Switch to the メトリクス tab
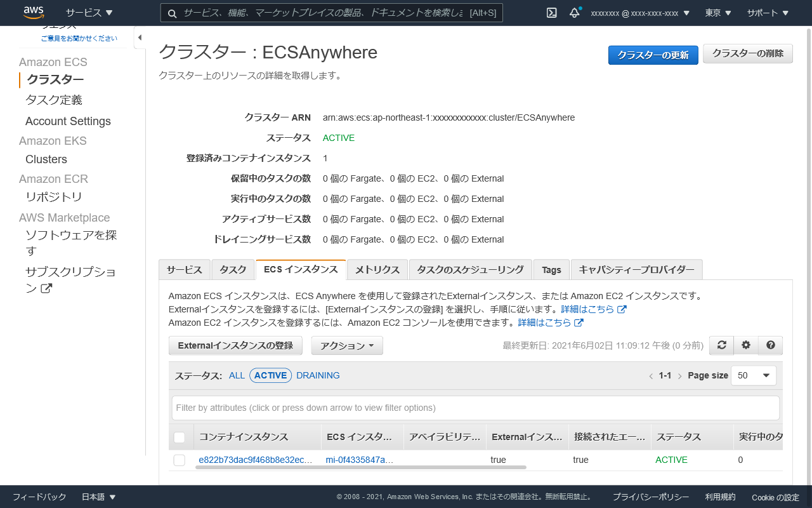The image size is (812, 508). tap(377, 269)
